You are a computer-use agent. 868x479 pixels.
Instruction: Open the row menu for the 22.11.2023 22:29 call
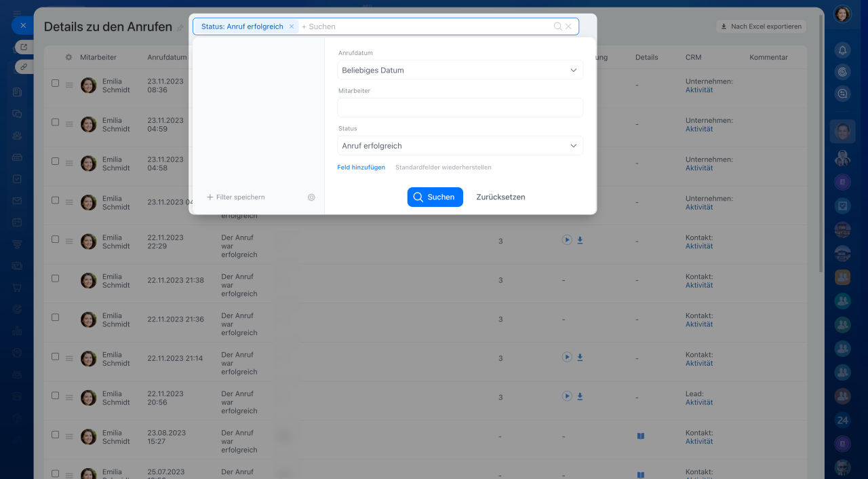coord(68,242)
